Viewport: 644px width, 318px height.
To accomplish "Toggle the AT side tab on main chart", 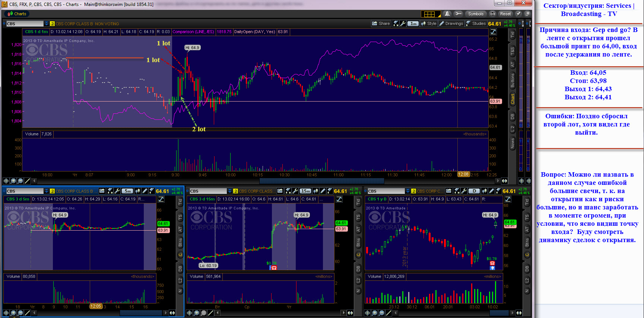I will [513, 65].
